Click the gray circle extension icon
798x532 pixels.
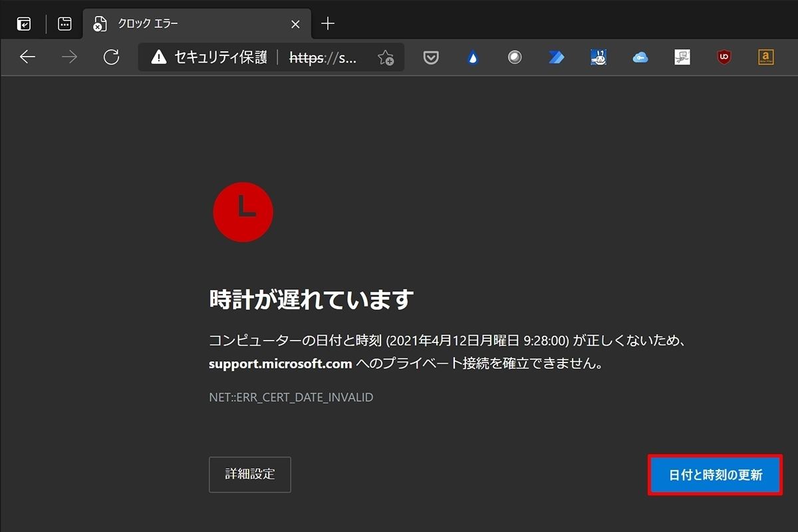[514, 58]
